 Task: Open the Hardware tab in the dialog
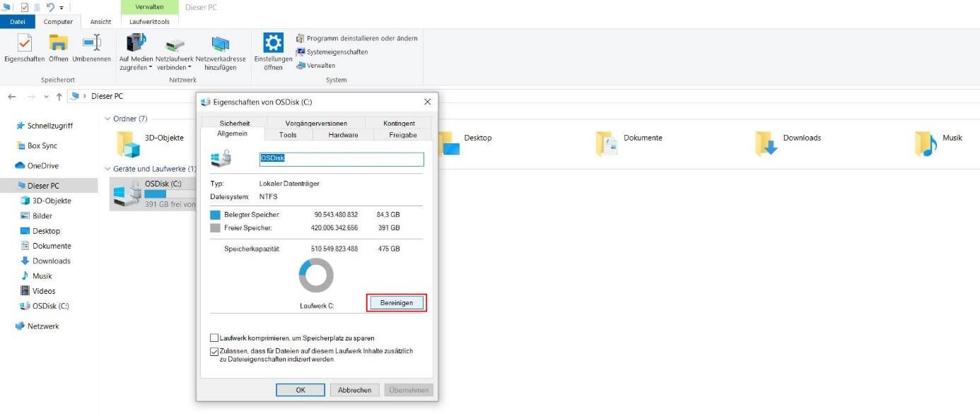343,134
